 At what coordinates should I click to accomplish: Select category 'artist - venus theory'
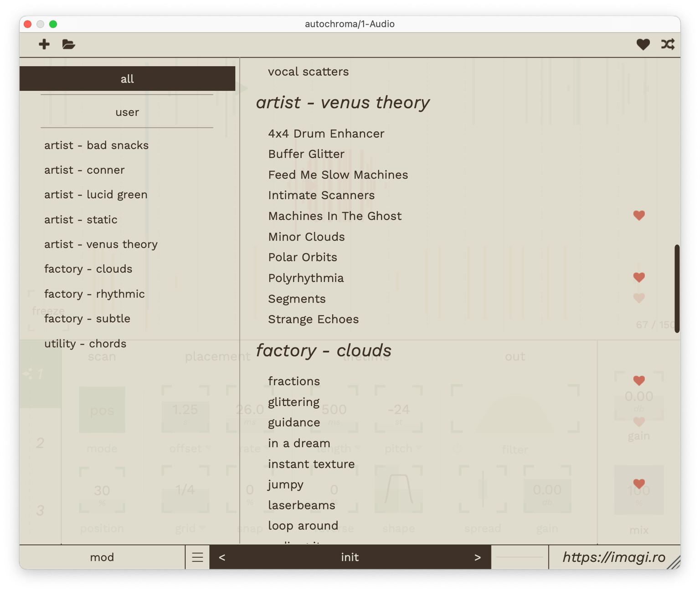coord(101,244)
